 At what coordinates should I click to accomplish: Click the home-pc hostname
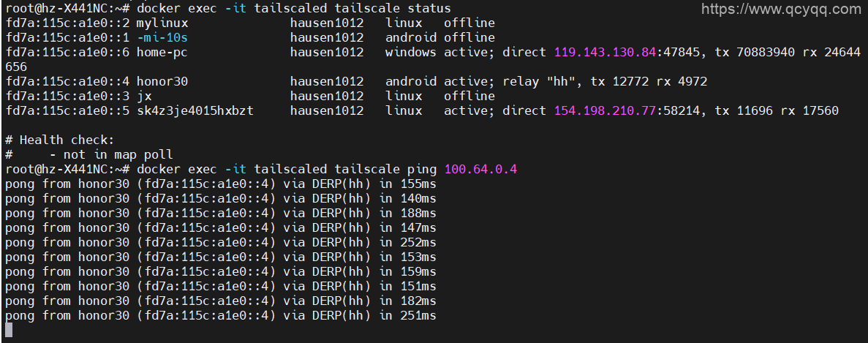click(162, 52)
